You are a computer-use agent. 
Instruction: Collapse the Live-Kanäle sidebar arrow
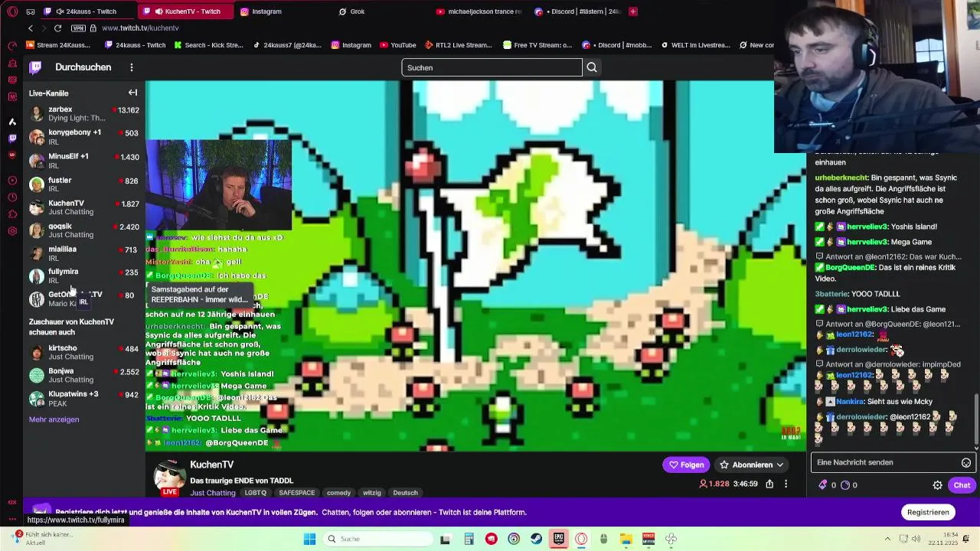pyautogui.click(x=132, y=93)
